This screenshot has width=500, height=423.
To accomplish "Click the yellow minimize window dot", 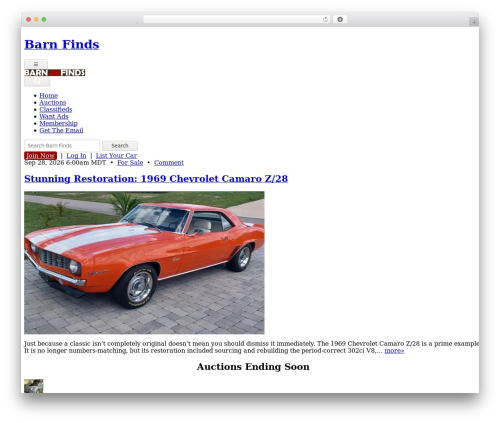I will coord(36,19).
